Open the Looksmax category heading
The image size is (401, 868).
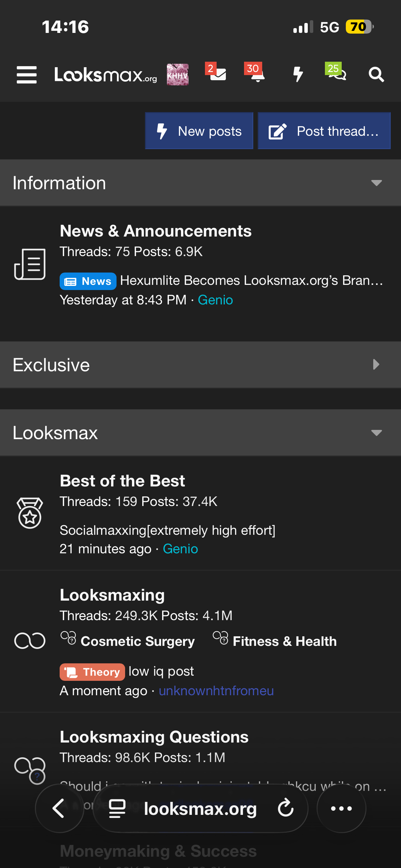point(55,433)
